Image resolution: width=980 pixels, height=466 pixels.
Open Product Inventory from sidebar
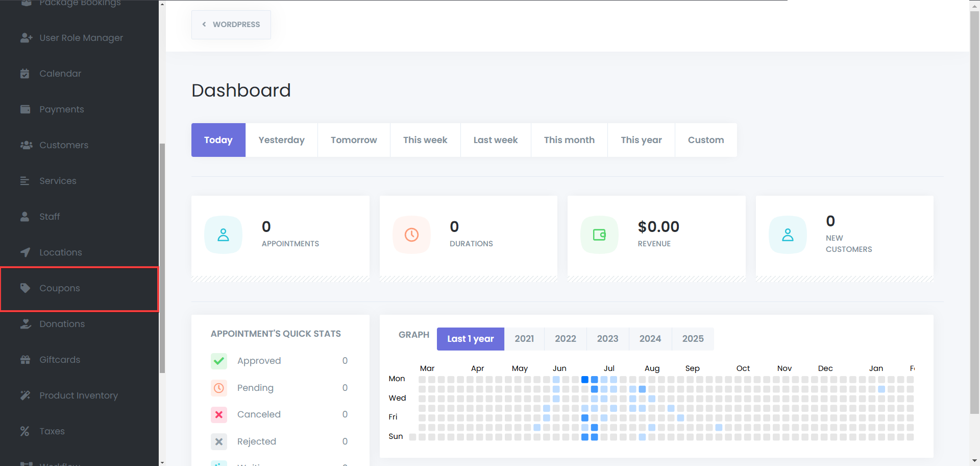click(79, 395)
